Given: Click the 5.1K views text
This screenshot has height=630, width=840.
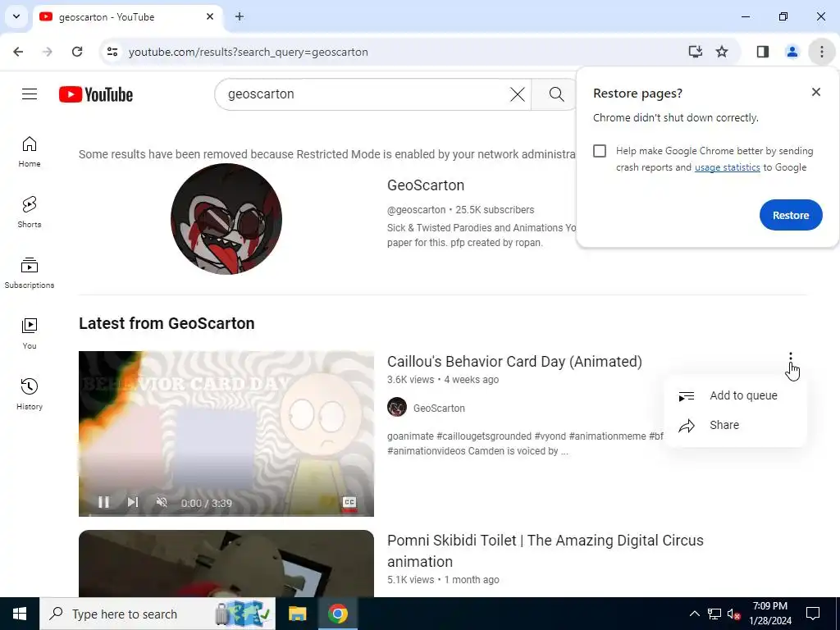Looking at the screenshot, I should click(410, 580).
